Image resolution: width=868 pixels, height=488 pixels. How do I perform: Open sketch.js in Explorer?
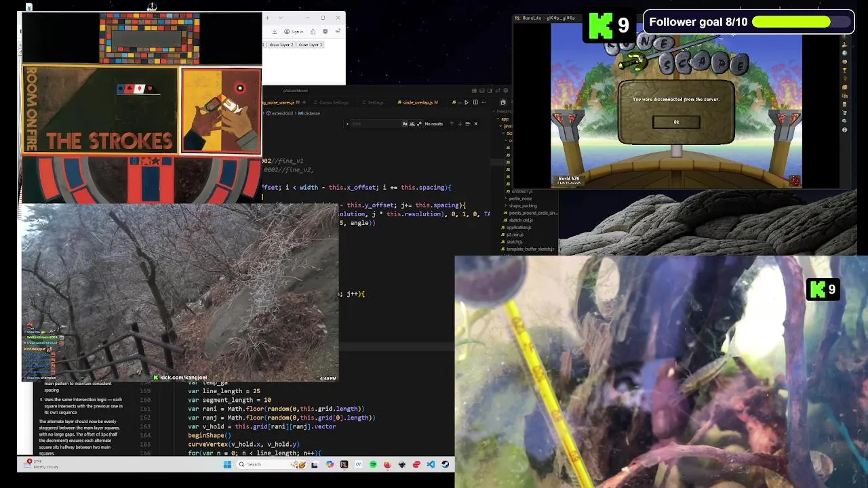coord(515,242)
